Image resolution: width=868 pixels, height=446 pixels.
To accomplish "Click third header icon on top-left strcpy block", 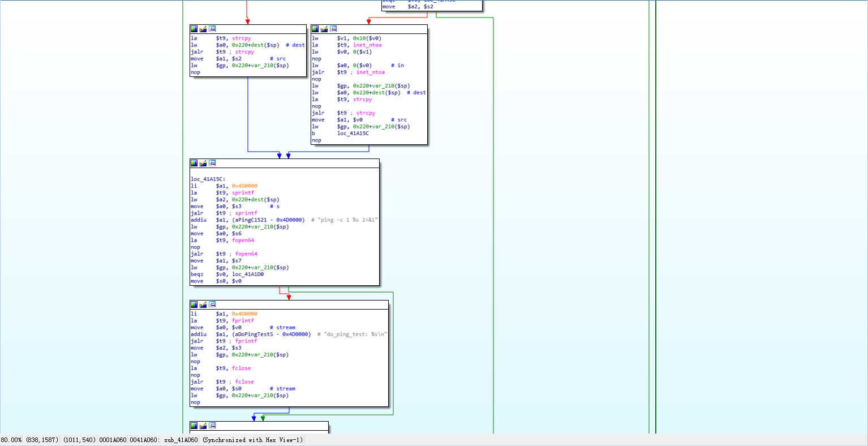I will [212, 29].
